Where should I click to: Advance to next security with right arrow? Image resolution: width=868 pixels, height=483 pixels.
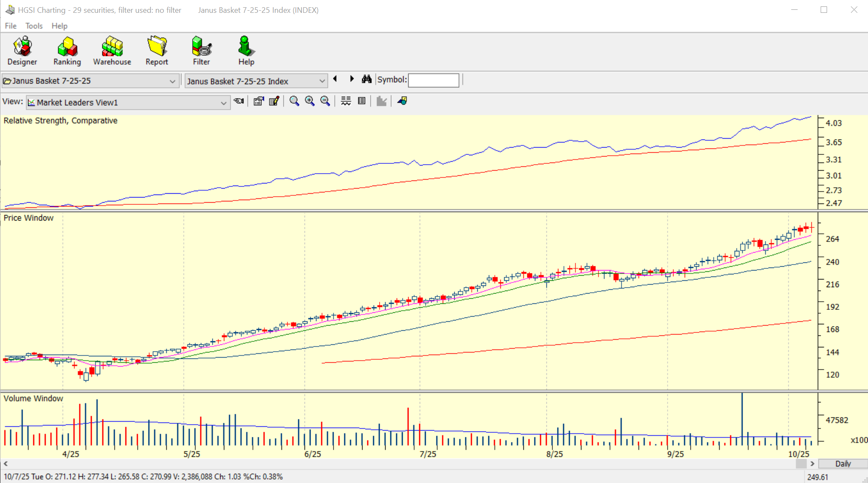pos(351,79)
